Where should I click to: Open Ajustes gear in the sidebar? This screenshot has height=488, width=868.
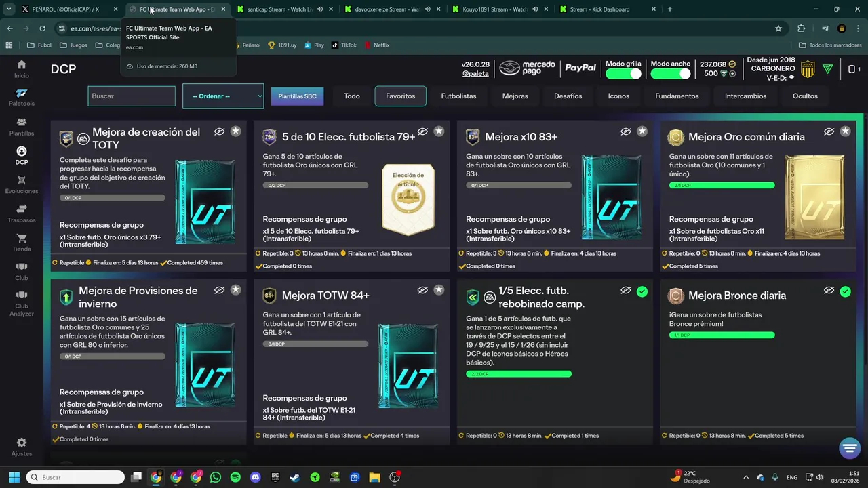[x=22, y=447]
